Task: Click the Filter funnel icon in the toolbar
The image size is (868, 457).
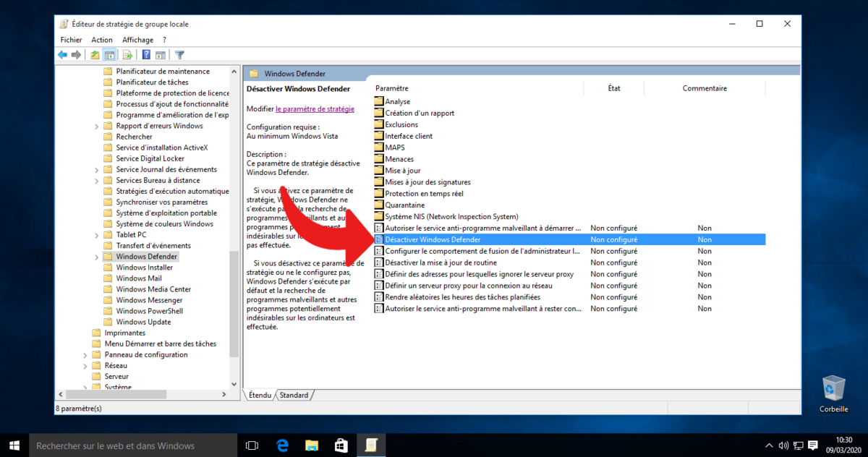Action: [180, 55]
